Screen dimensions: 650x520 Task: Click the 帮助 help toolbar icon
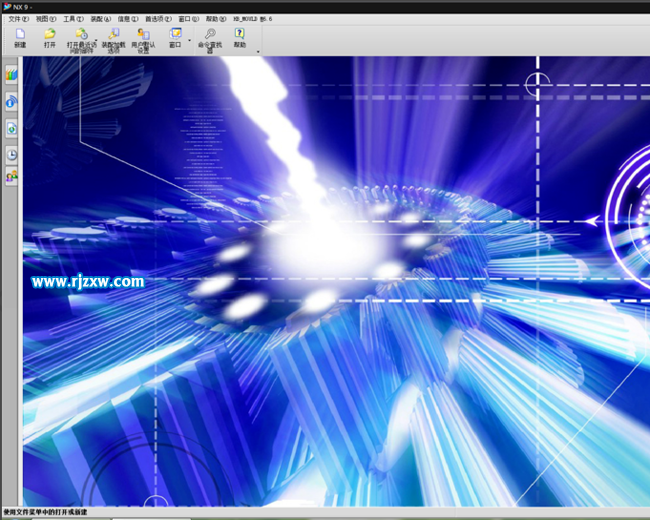coord(239,34)
